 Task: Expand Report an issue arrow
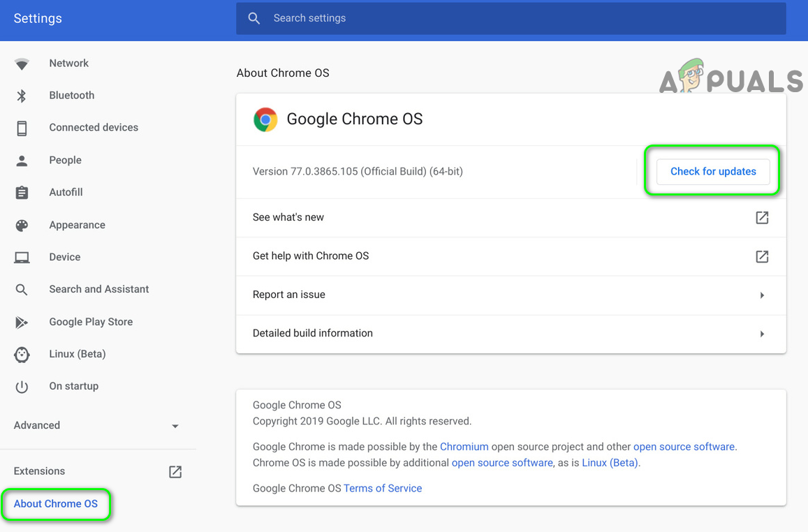[762, 295]
